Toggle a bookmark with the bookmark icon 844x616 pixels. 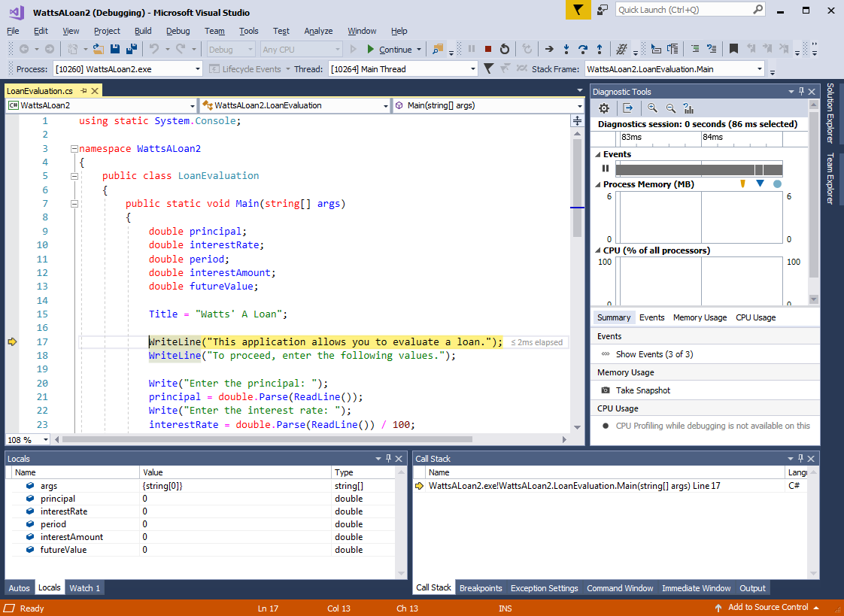pyautogui.click(x=733, y=49)
